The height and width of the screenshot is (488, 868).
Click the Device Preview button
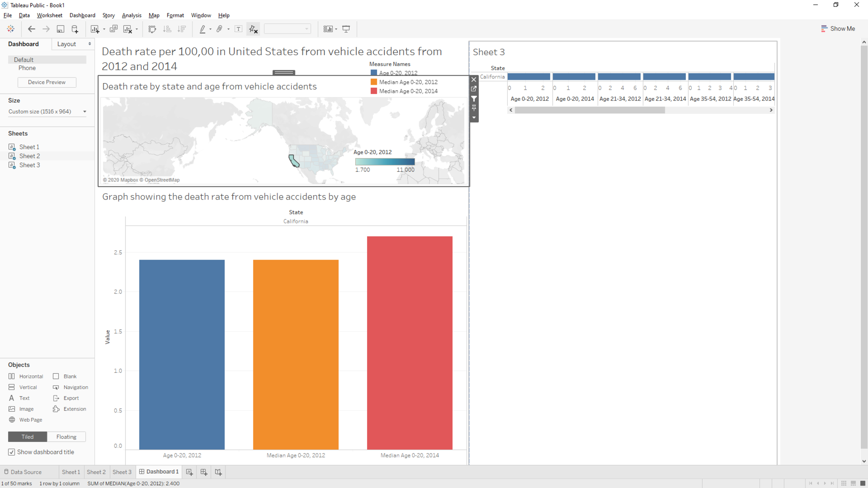coord(47,82)
